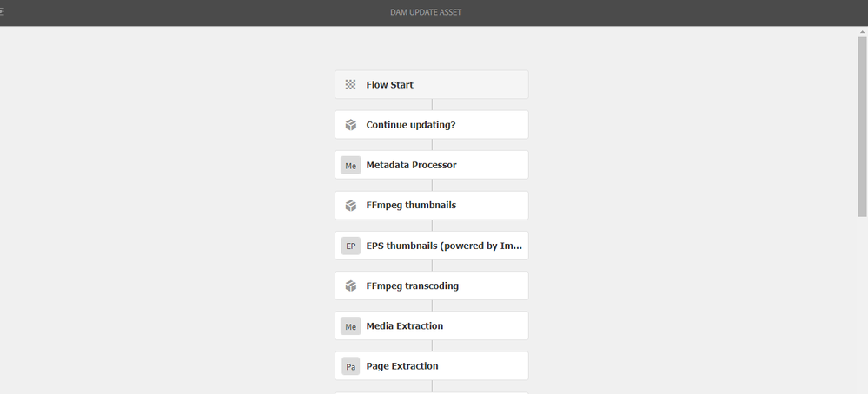Screen dimensions: 868x394
Task: Select the Page Extraction step label
Action: coord(401,366)
